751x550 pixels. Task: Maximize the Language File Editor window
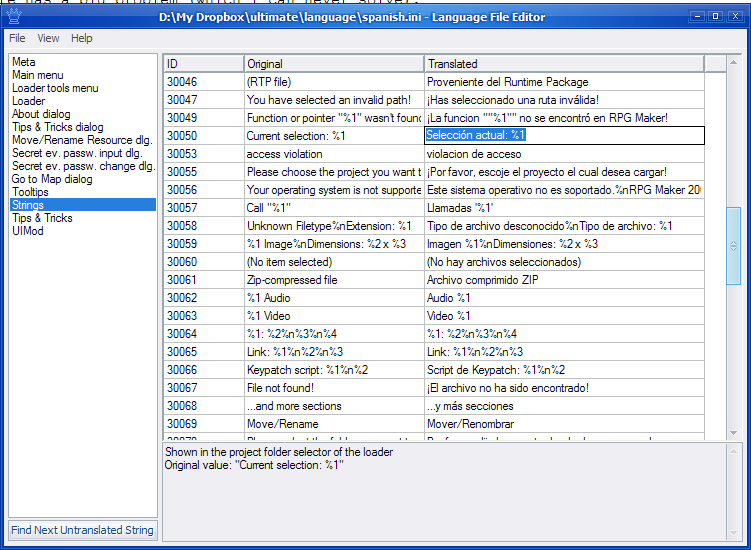tap(715, 16)
